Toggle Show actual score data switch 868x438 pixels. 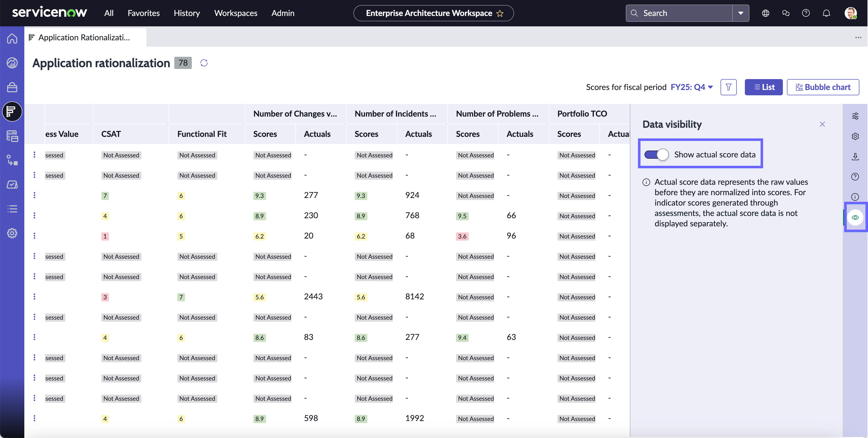(x=656, y=154)
